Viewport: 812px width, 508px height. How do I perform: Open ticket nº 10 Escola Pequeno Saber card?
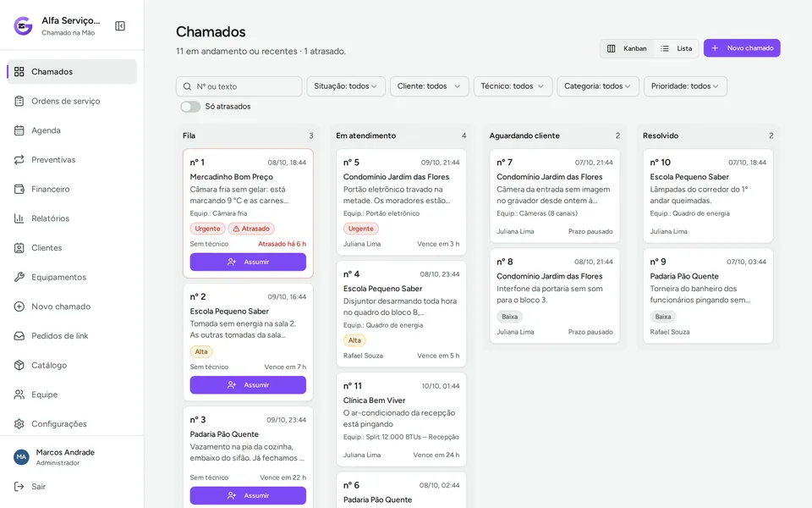708,196
